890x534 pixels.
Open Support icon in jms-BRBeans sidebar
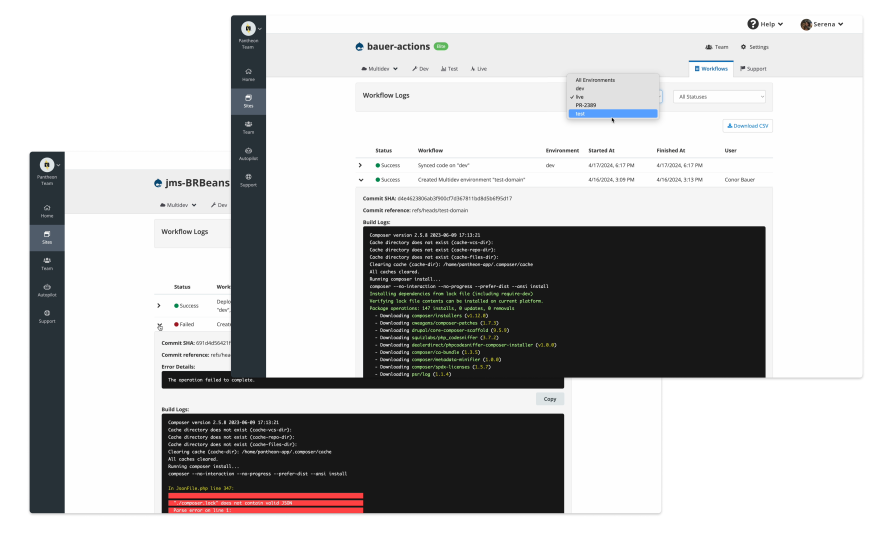point(47,313)
